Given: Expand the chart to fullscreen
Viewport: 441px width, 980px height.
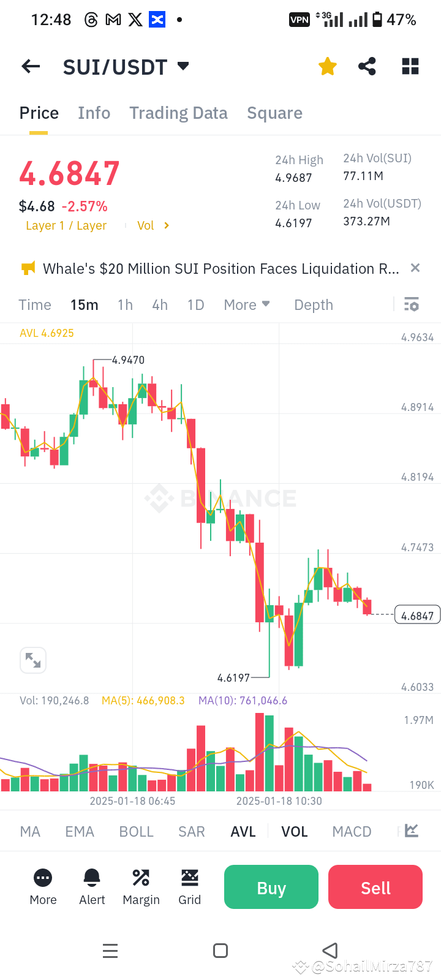Looking at the screenshot, I should point(32,660).
